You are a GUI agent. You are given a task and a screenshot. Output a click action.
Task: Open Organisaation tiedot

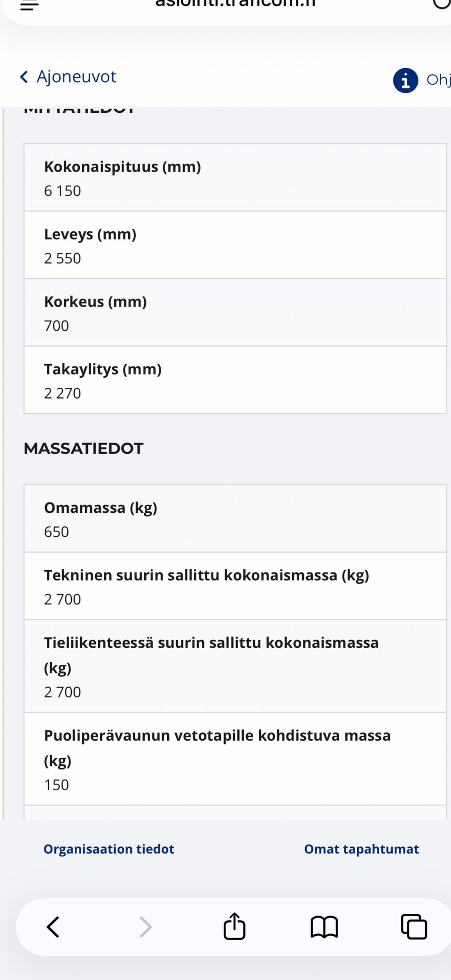(109, 849)
